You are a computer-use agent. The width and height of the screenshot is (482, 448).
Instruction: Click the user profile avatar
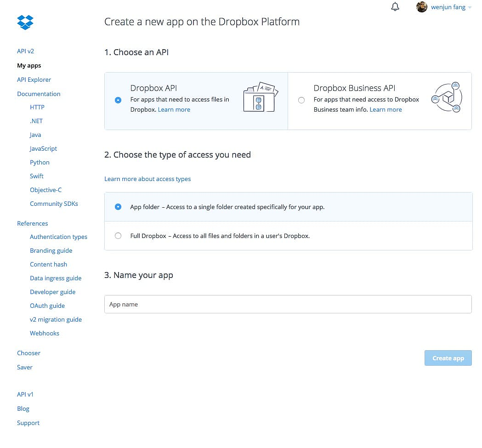[421, 7]
